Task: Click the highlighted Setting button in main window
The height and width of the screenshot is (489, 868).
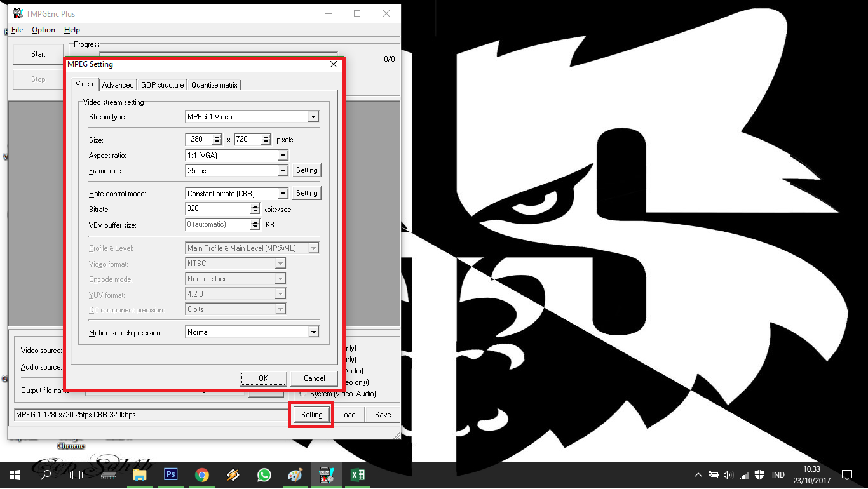Action: pyautogui.click(x=312, y=415)
